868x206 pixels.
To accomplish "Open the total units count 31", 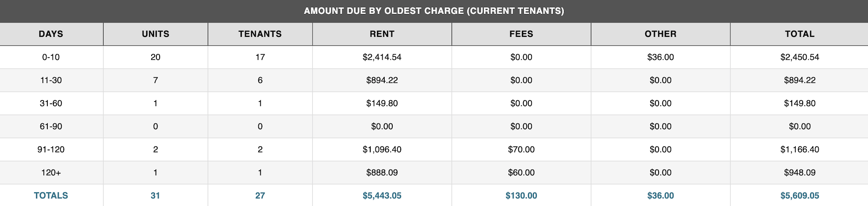I will [x=156, y=196].
